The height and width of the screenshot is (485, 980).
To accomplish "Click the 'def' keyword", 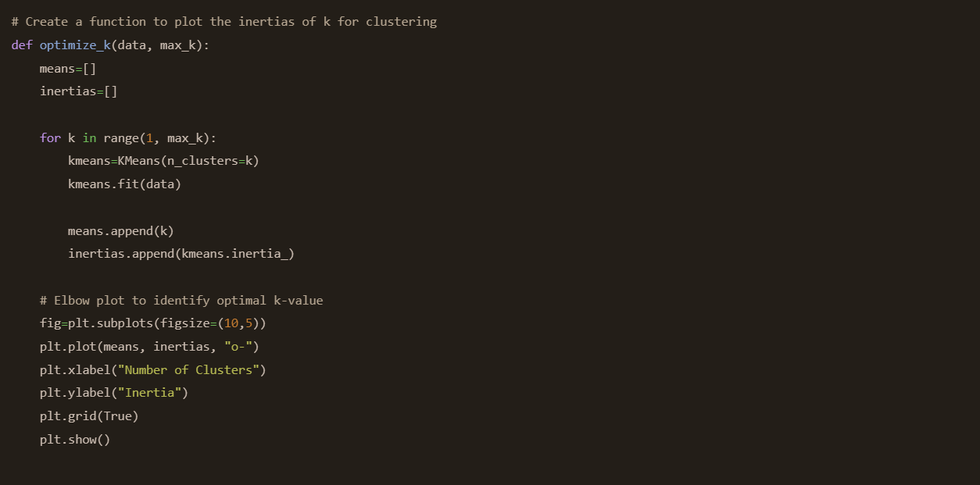I will point(22,45).
